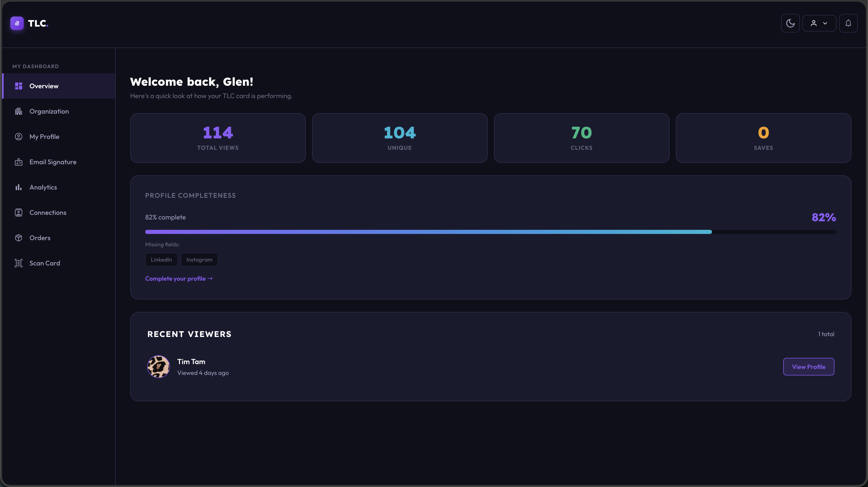The height and width of the screenshot is (487, 868).
Task: Click the Analytics bar chart icon
Action: (x=19, y=187)
